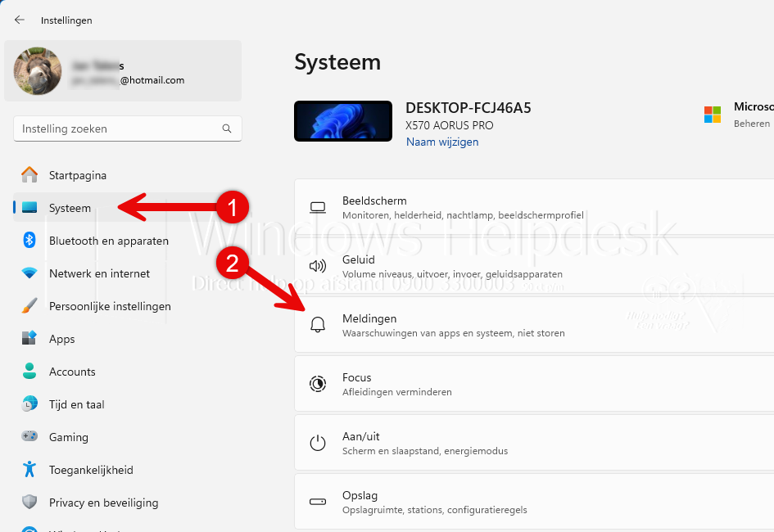Image resolution: width=774 pixels, height=532 pixels.
Task: Open Geluid sound settings
Action: pyautogui.click(x=534, y=266)
